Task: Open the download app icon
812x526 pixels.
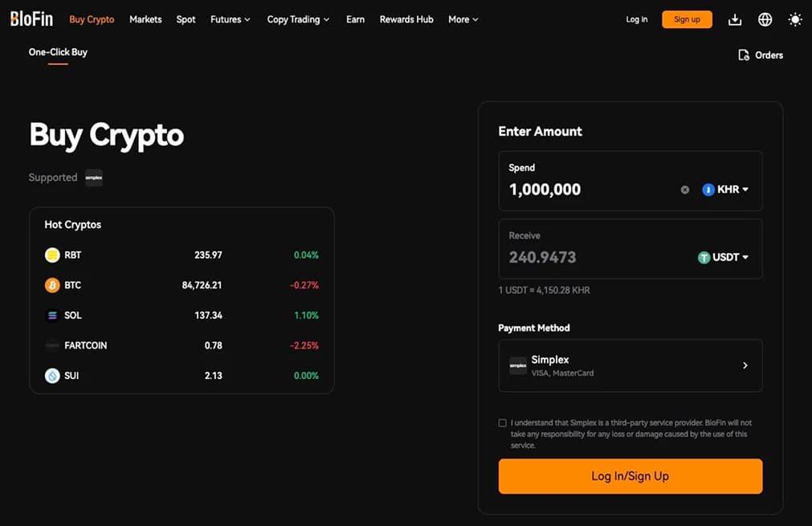Action: click(735, 19)
